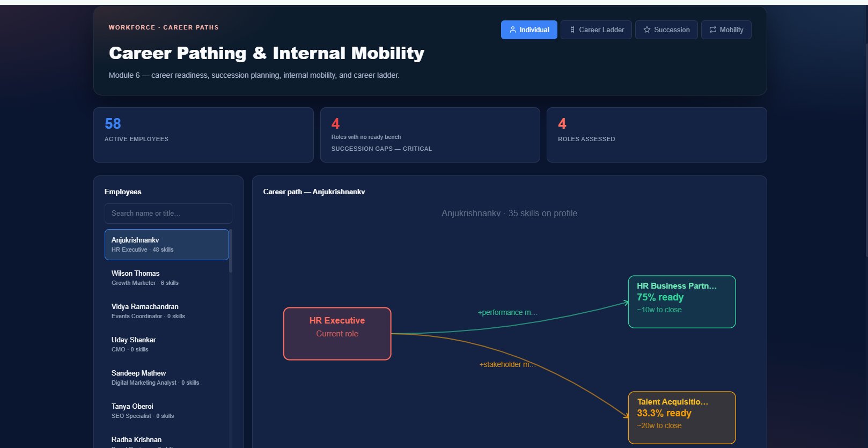Click the swap arrows icon beside Mobility

(713, 30)
